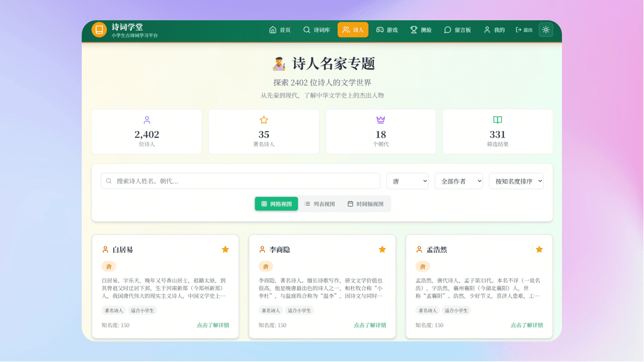644x362 pixels.
Task: Toggle the sun theme switch icon
Action: [546, 30]
